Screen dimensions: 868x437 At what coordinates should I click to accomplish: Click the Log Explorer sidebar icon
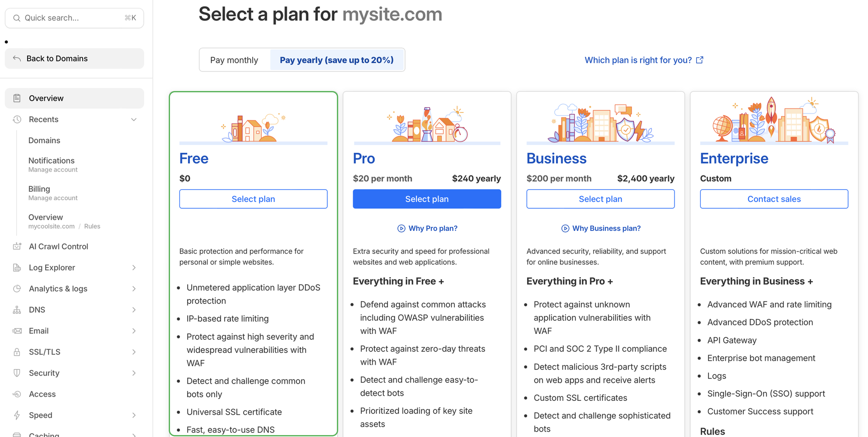pyautogui.click(x=17, y=268)
